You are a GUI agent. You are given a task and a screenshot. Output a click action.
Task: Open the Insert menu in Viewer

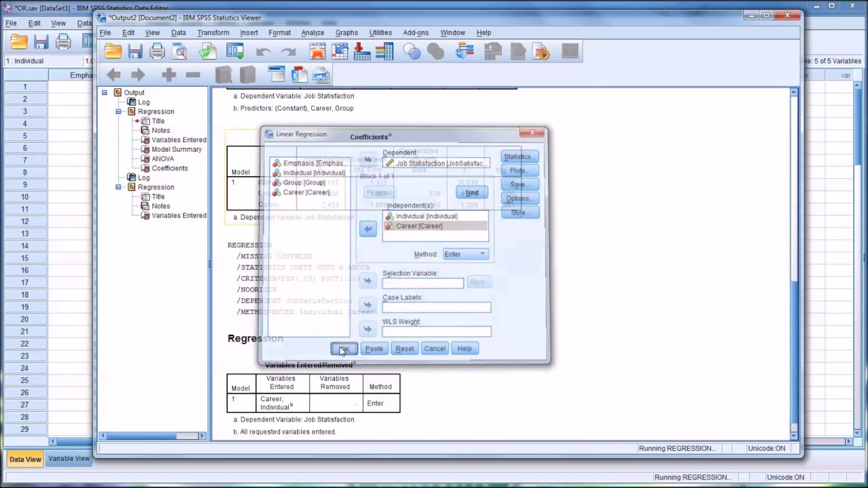point(249,33)
